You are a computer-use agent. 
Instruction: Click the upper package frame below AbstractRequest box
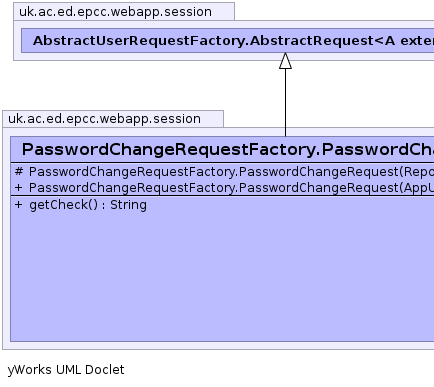[x=224, y=56]
